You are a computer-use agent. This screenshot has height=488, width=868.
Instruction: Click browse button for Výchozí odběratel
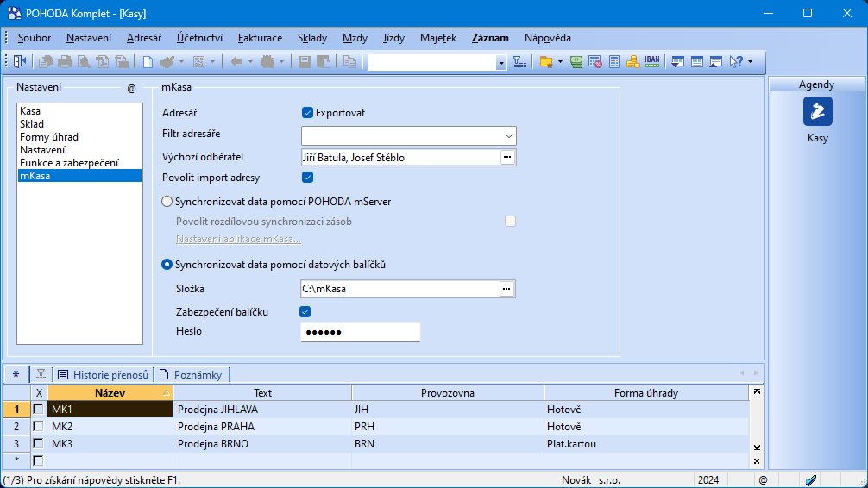click(507, 157)
